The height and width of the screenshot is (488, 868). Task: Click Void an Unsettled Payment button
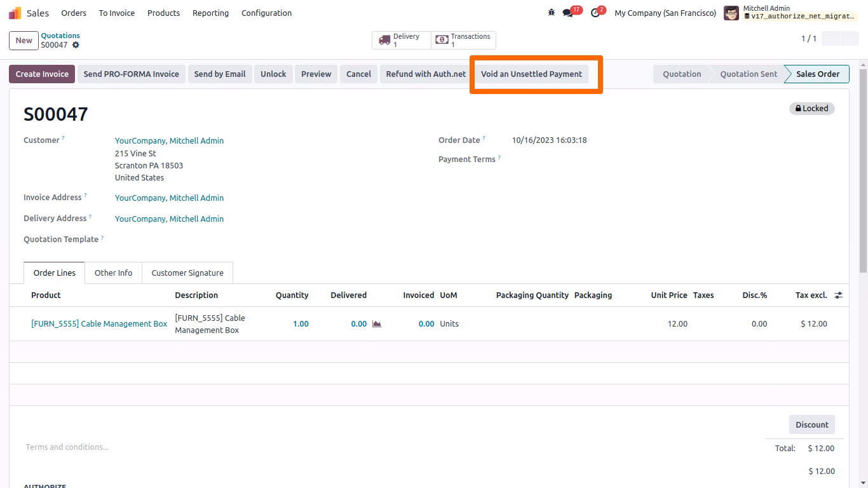coord(531,74)
